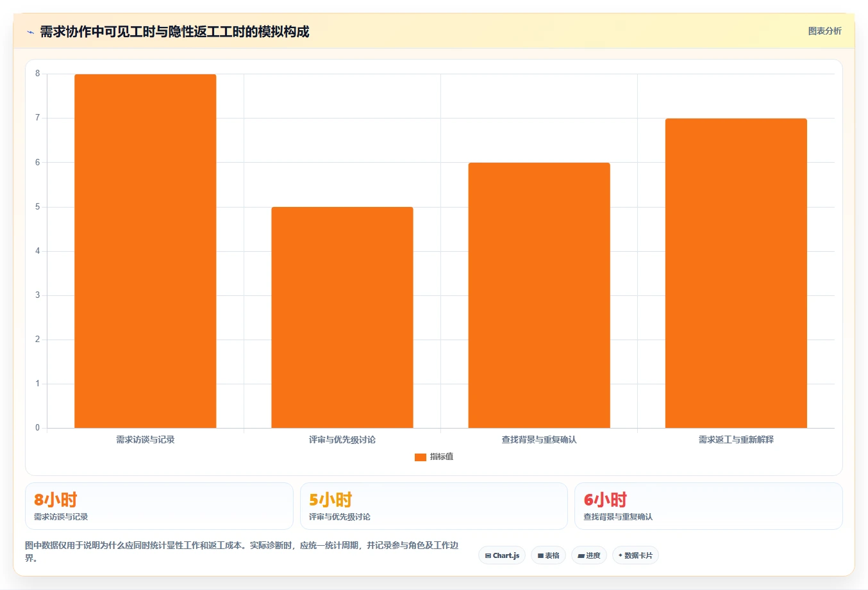
Task: Select the 查找背景与重复确认 bar in chart
Action: point(539,295)
